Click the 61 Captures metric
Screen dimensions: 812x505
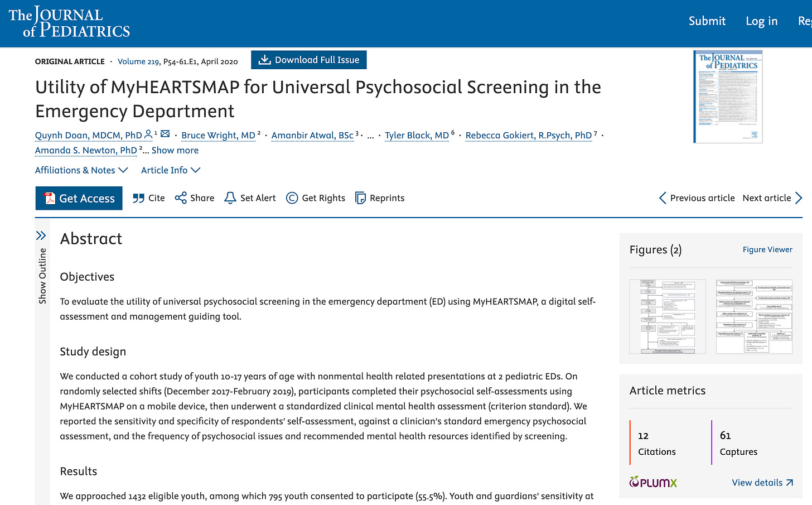tap(738, 443)
